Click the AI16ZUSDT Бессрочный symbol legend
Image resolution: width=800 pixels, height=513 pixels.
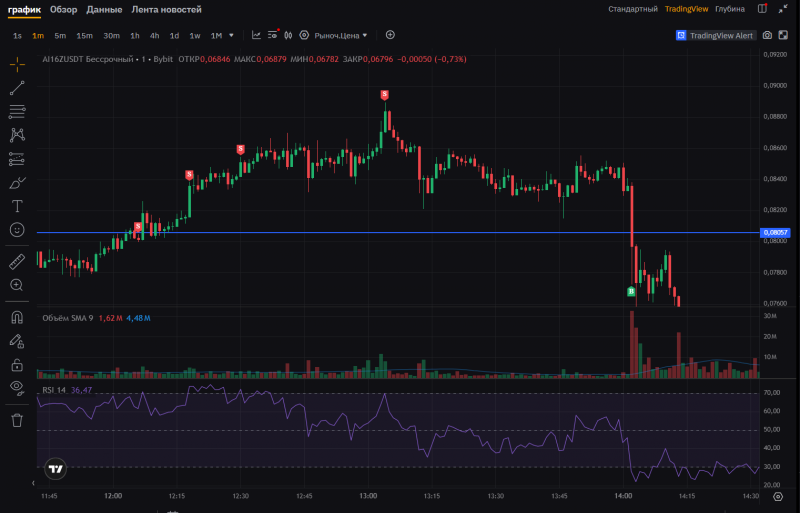(x=107, y=59)
